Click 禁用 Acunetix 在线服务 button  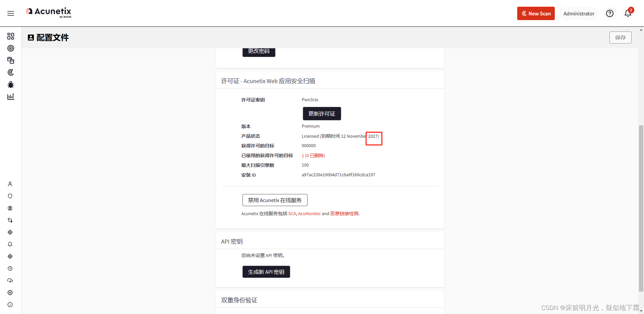point(275,200)
